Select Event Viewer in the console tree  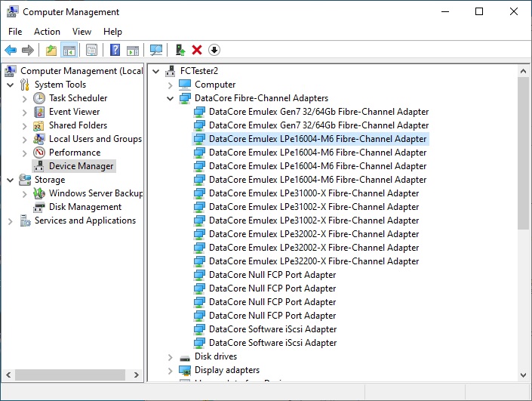click(x=74, y=112)
